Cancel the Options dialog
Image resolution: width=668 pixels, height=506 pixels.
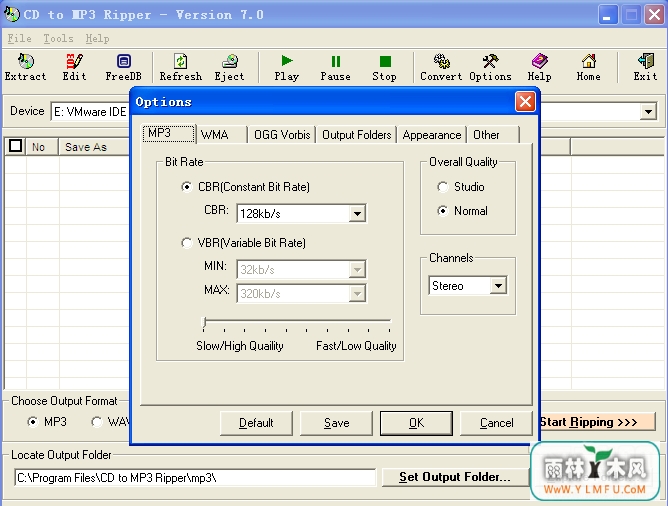click(496, 423)
